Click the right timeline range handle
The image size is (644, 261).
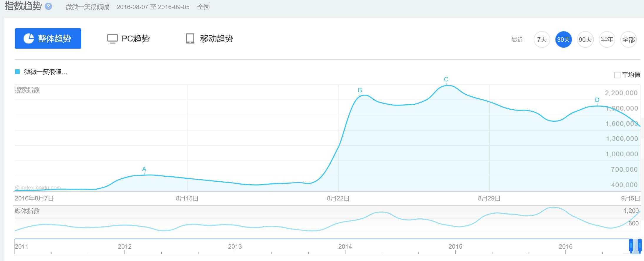[640, 246]
